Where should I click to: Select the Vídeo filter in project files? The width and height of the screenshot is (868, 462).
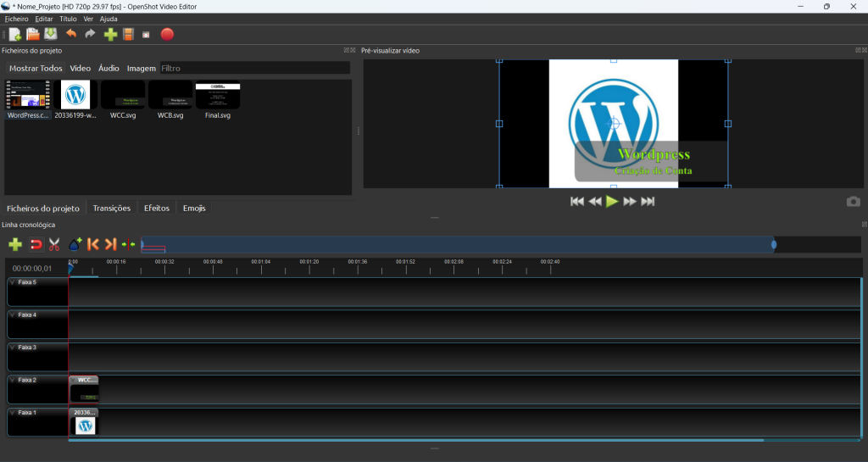(81, 68)
